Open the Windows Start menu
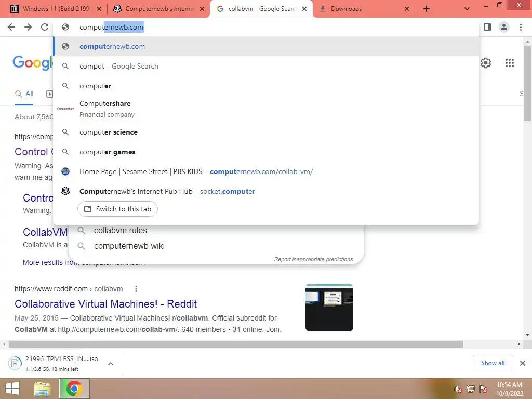 point(12,389)
